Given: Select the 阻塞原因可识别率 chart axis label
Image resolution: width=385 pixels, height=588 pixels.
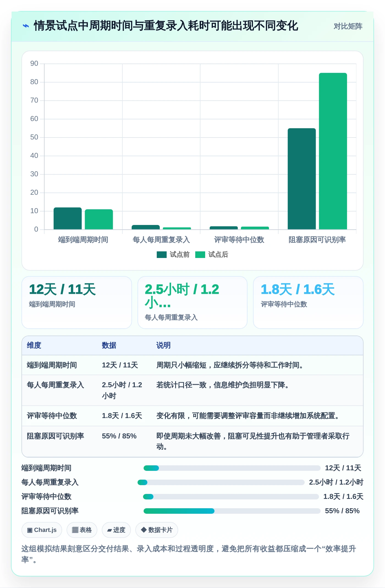Looking at the screenshot, I should coord(317,240).
